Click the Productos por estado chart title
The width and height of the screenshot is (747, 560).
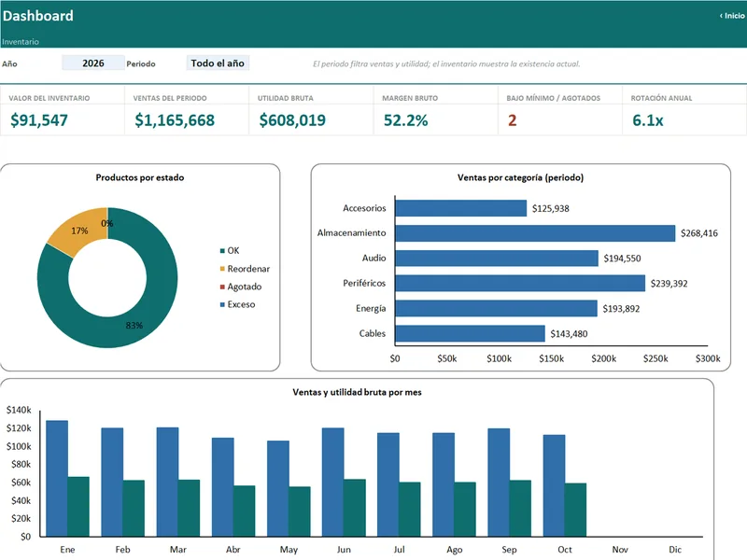pos(140,177)
